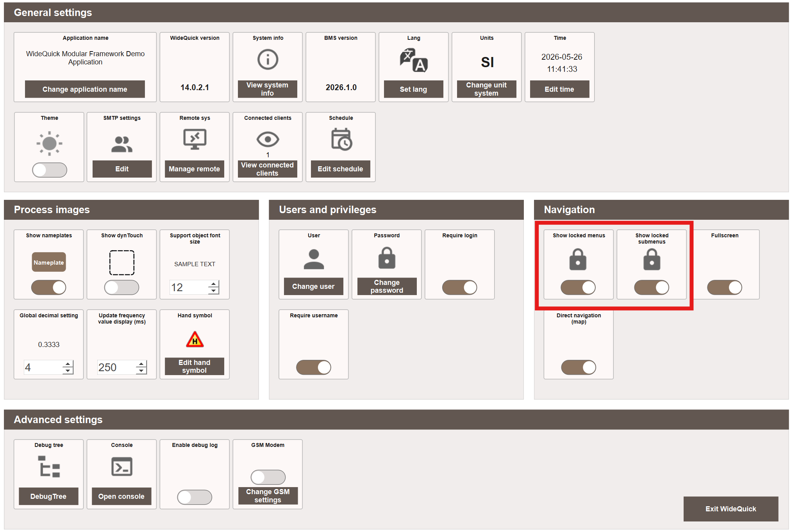
Task: Increase the global decimal setting
Action: (68, 364)
